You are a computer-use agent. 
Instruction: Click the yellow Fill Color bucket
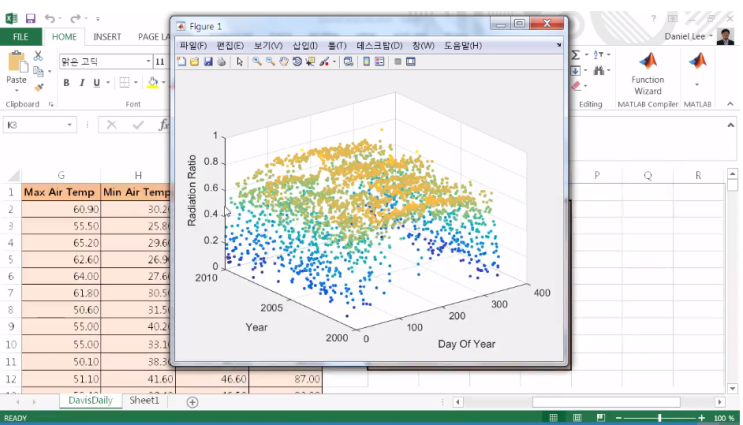[153, 83]
